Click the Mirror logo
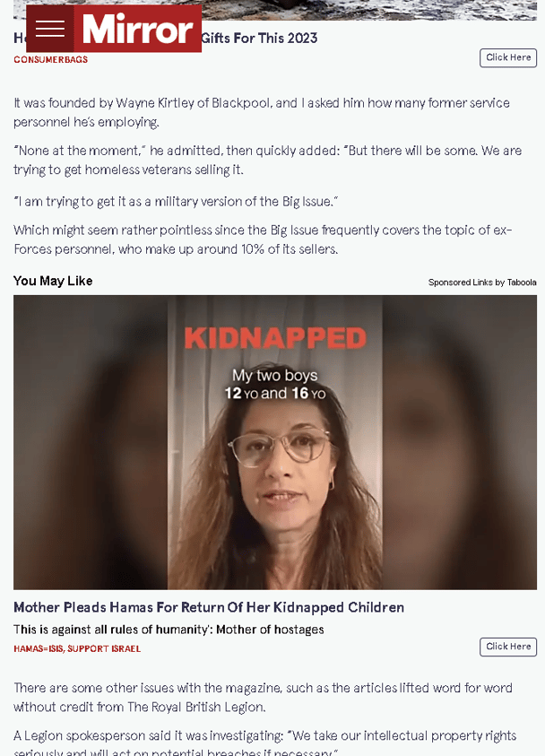 pyautogui.click(x=138, y=29)
